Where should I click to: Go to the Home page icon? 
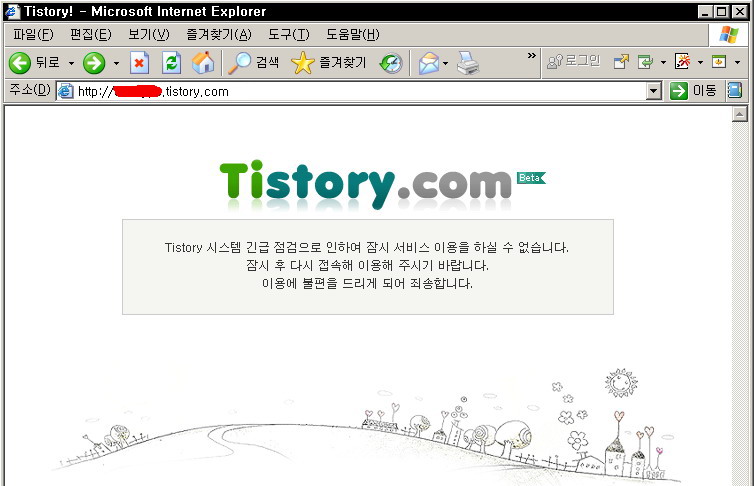click(203, 62)
